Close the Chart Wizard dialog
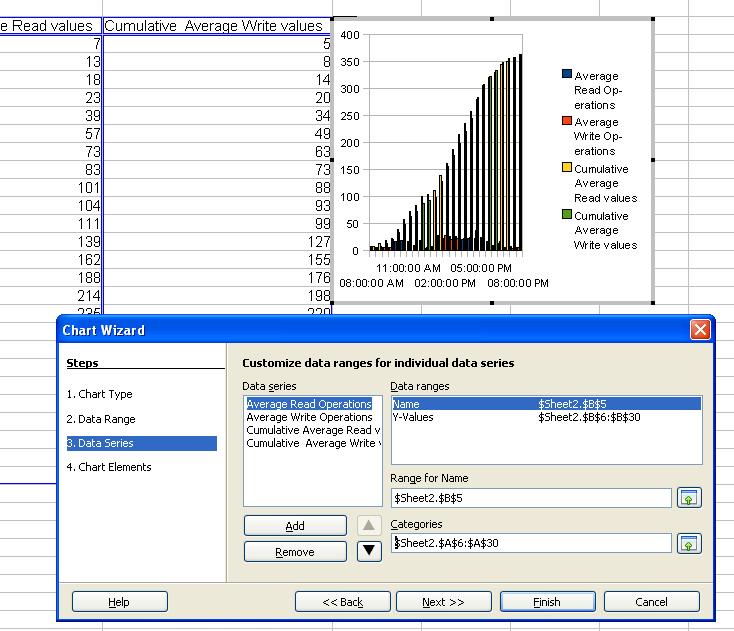The width and height of the screenshot is (734, 631). pos(699,330)
